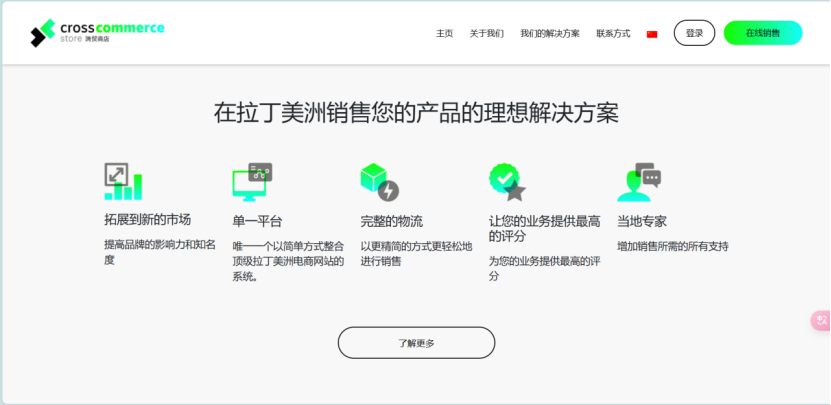The width and height of the screenshot is (831, 405).
Task: Click the text 增加销售所需的所有支持
Action: tap(673, 246)
